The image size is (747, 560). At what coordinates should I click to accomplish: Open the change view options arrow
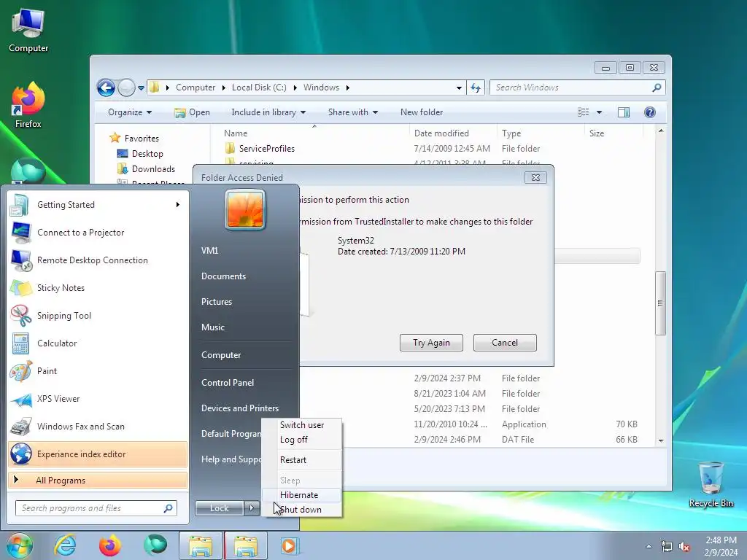tap(600, 112)
